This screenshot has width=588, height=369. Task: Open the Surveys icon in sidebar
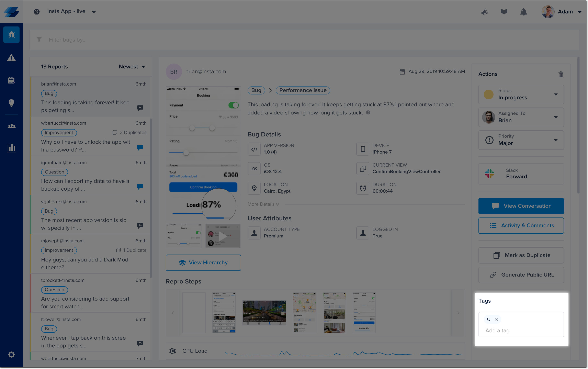pos(11,80)
